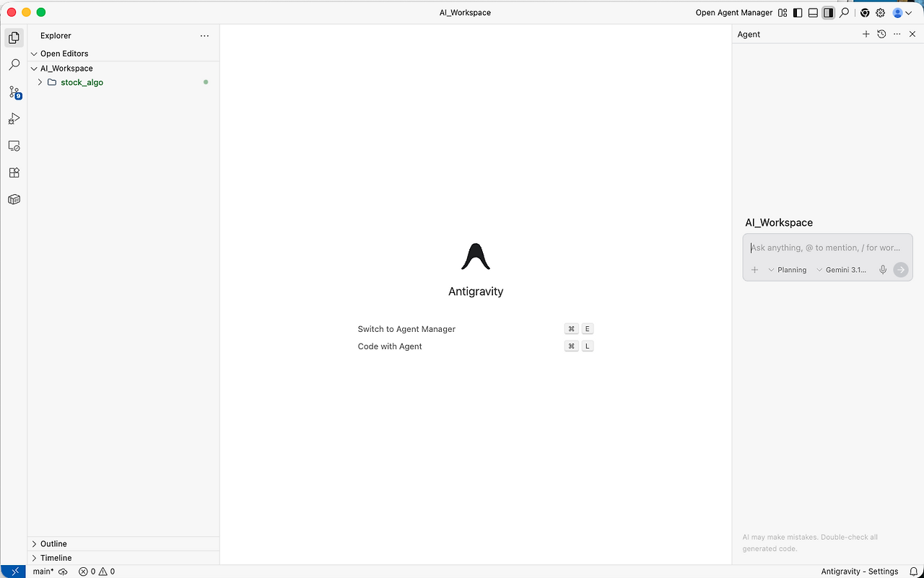Click the search magnifier in title bar

point(844,12)
